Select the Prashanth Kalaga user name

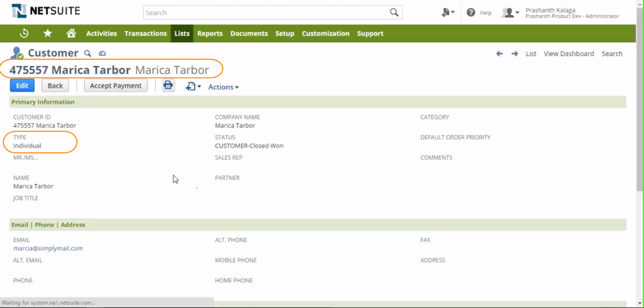coord(550,11)
